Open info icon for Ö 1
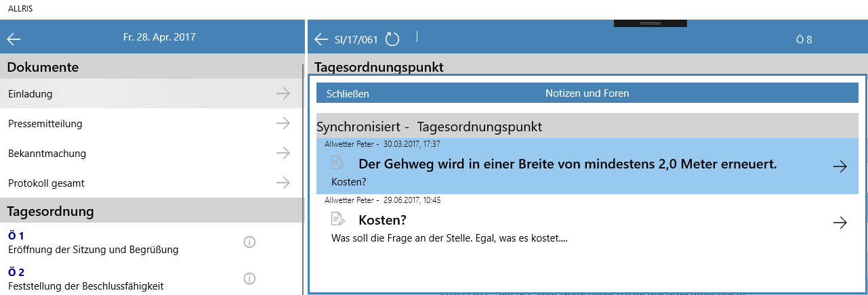Viewport: 868px width, 295px height. 249,242
